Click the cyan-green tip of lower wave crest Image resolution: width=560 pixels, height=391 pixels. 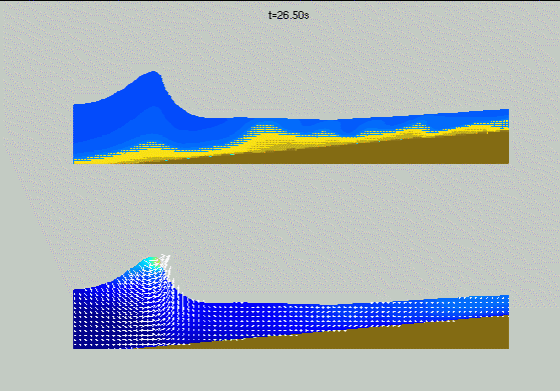(152, 261)
